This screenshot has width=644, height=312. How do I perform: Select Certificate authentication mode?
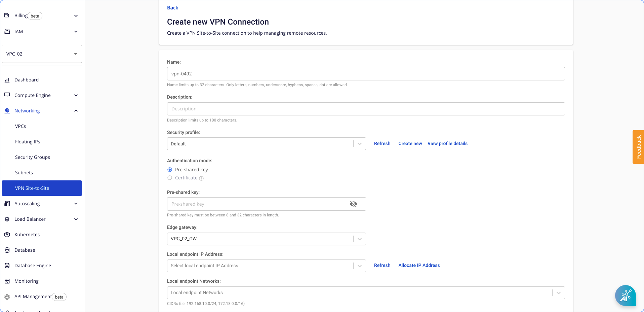170,178
